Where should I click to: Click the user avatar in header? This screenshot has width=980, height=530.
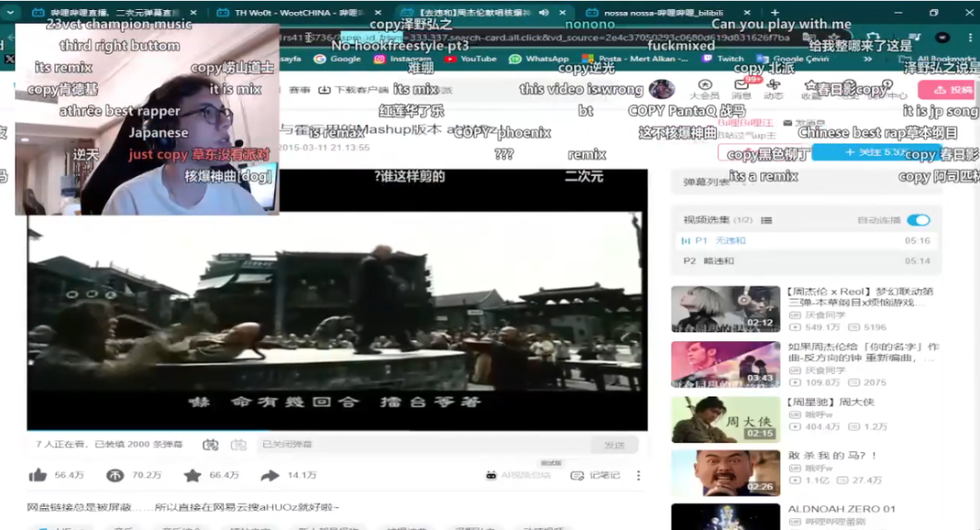[x=661, y=89]
